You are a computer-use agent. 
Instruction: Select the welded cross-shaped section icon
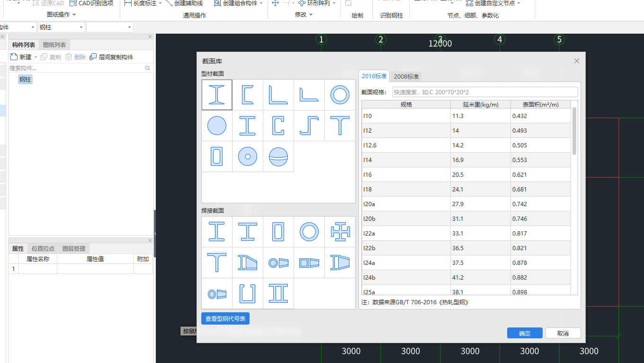click(340, 232)
